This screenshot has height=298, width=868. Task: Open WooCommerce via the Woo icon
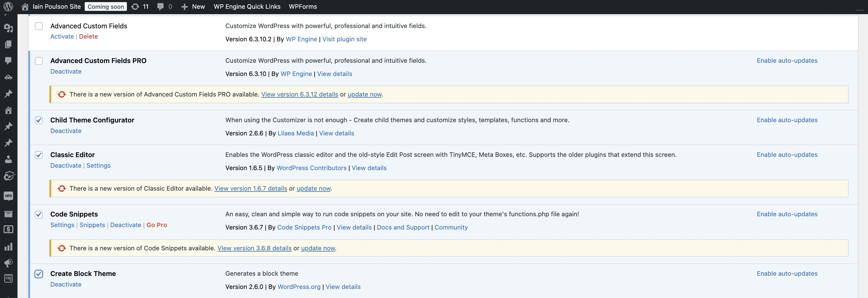(x=8, y=196)
